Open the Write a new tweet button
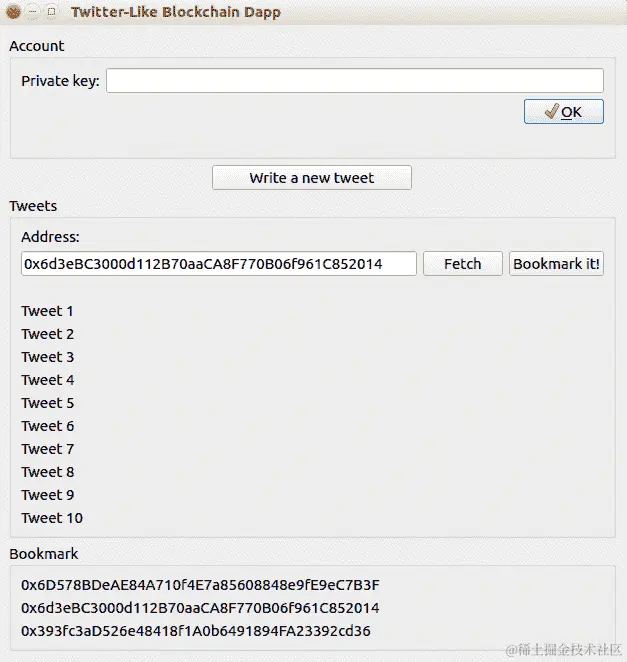Screen dimensions: 627x662 [x=312, y=177]
